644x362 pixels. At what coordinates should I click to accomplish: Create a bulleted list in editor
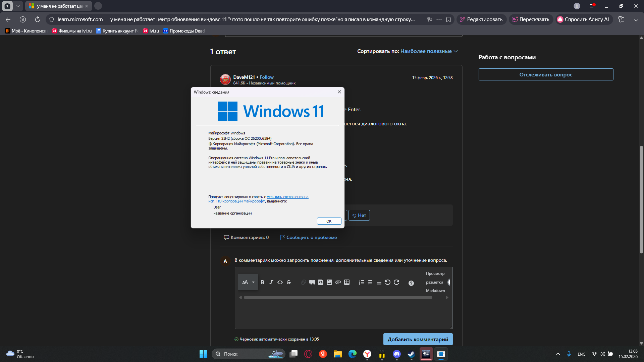[x=370, y=282]
